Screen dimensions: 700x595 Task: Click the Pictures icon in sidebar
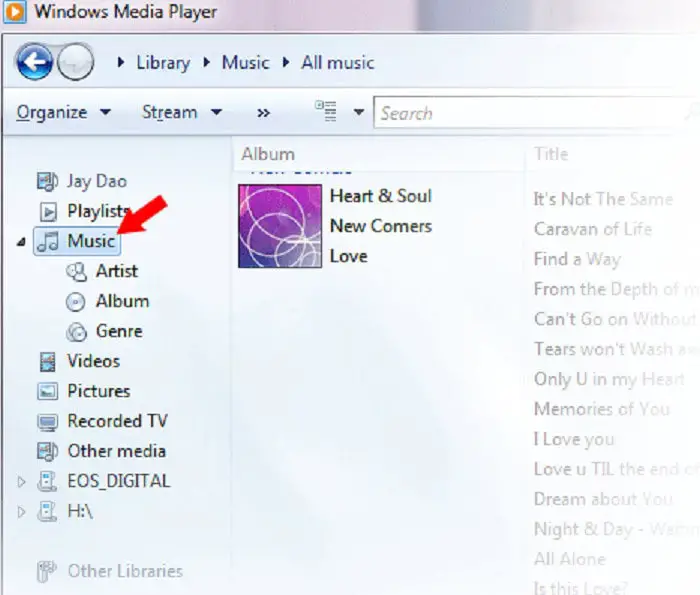(x=47, y=391)
